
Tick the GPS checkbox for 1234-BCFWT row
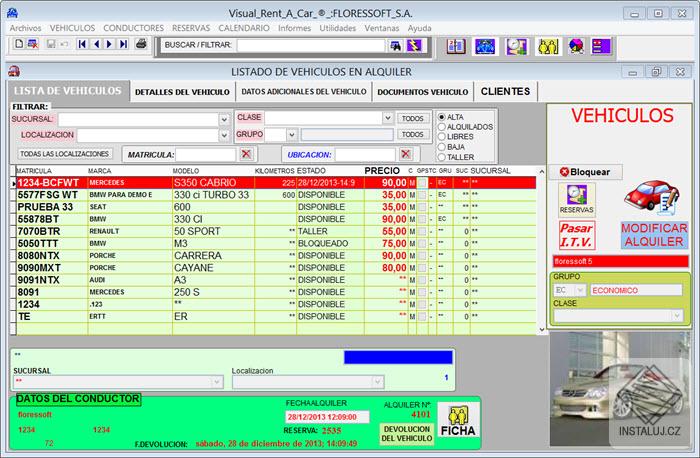[x=422, y=183]
